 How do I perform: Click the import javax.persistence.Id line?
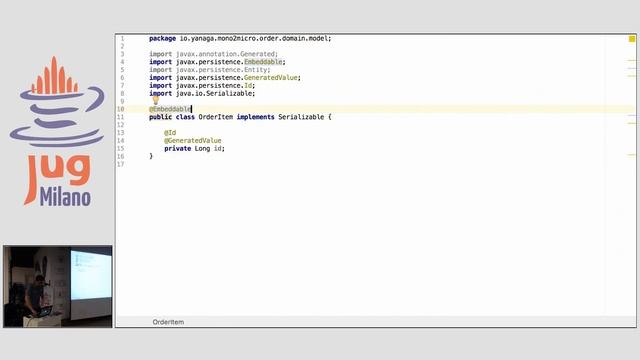coord(202,85)
